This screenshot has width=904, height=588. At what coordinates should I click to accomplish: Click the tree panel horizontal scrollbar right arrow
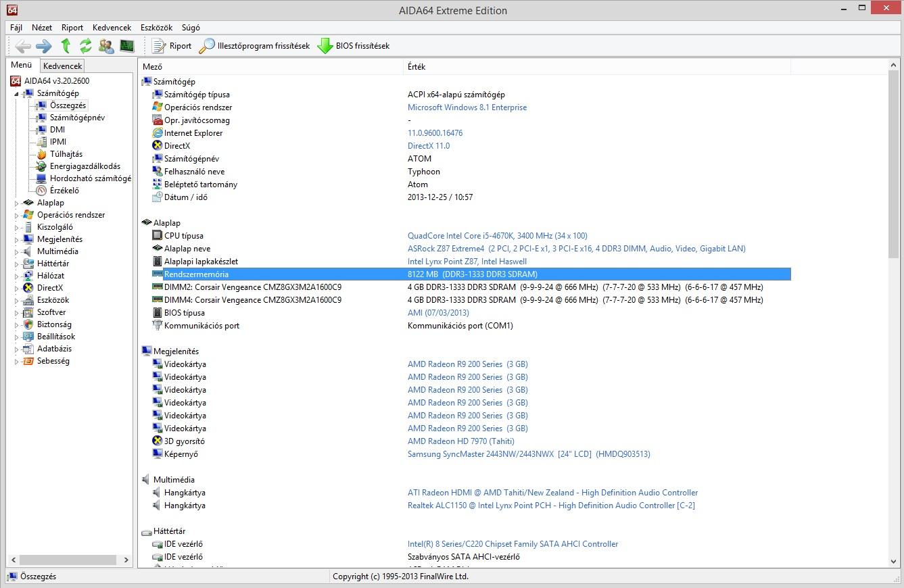[127, 560]
